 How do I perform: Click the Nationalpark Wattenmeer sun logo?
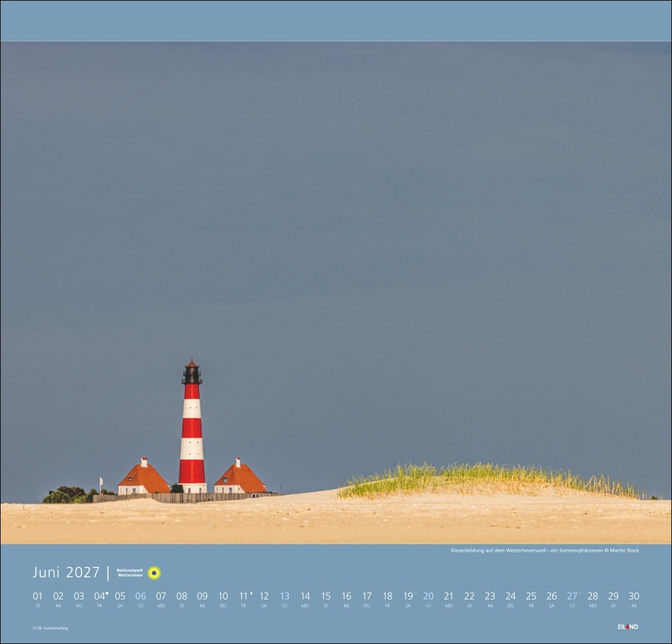[x=154, y=572]
